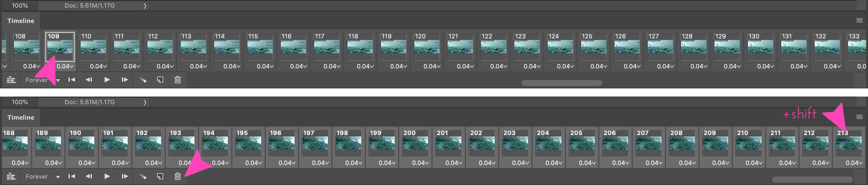This screenshot has width=868, height=185.
Task: Select frame 126 thumbnail
Action: click(627, 47)
